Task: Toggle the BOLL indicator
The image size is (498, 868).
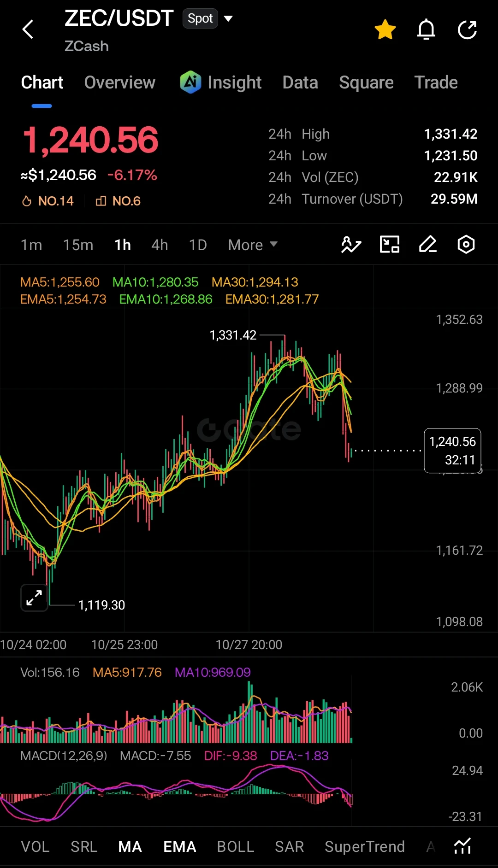Action: click(x=236, y=847)
